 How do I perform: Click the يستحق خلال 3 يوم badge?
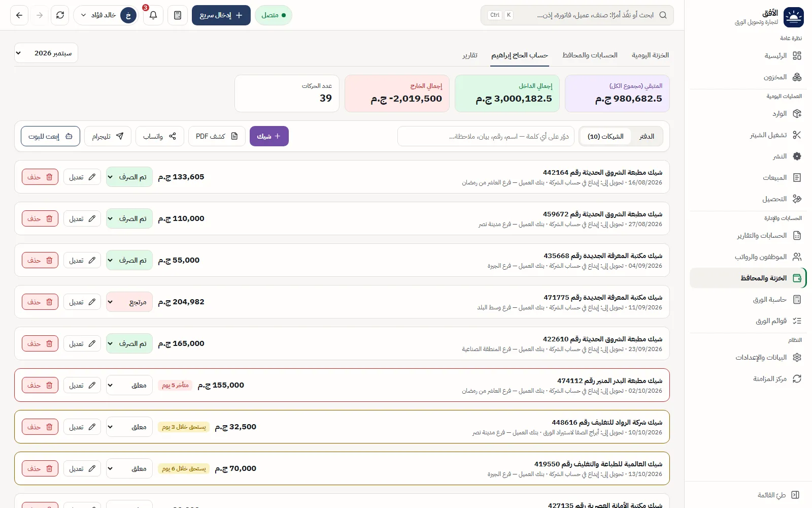tap(184, 427)
